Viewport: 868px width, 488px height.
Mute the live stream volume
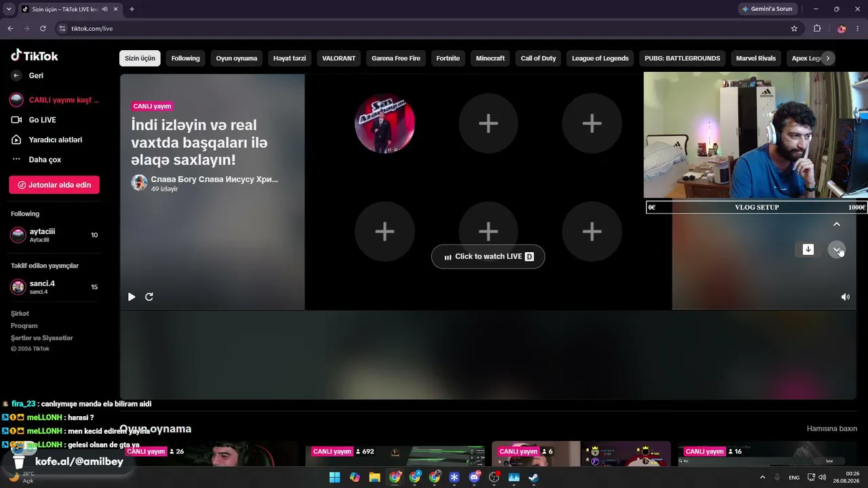pos(846,297)
